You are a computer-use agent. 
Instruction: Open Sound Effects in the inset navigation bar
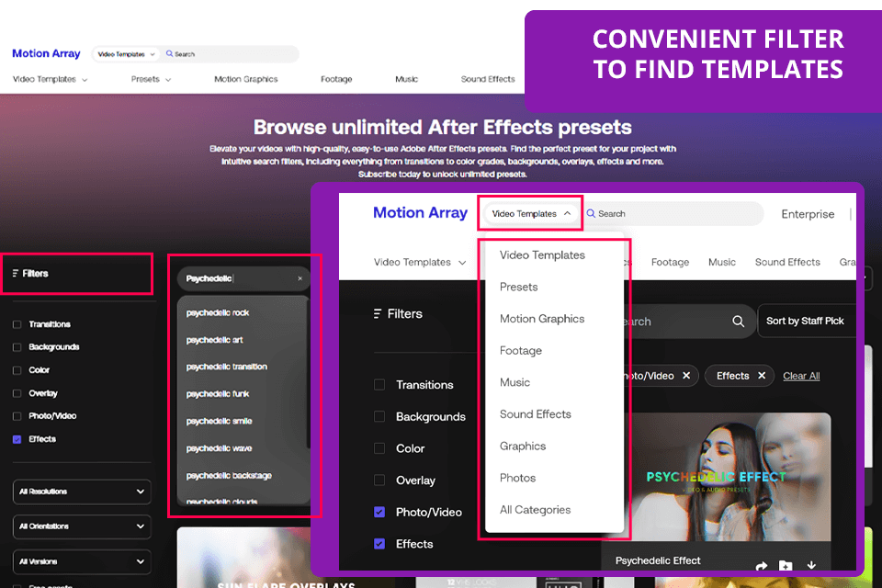coord(787,262)
